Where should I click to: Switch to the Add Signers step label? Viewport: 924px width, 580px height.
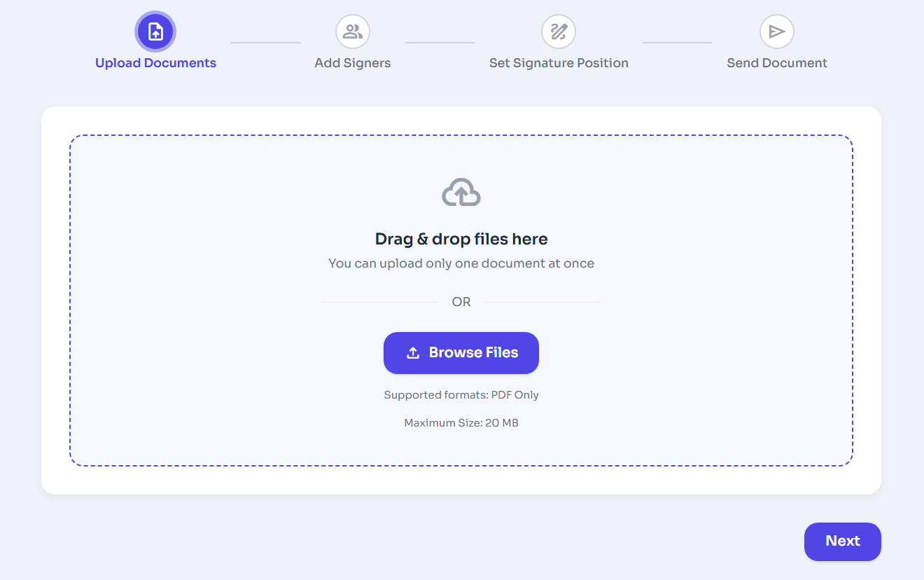tap(353, 63)
